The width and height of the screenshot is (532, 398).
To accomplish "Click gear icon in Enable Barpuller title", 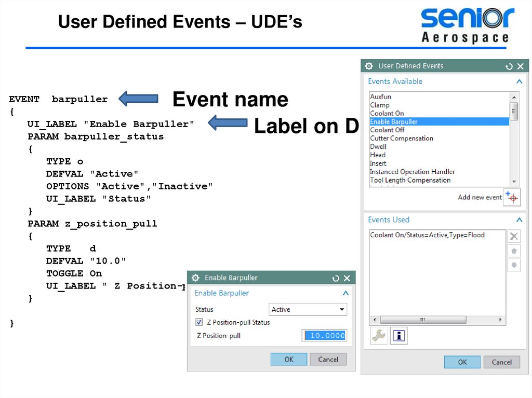I will (195, 278).
